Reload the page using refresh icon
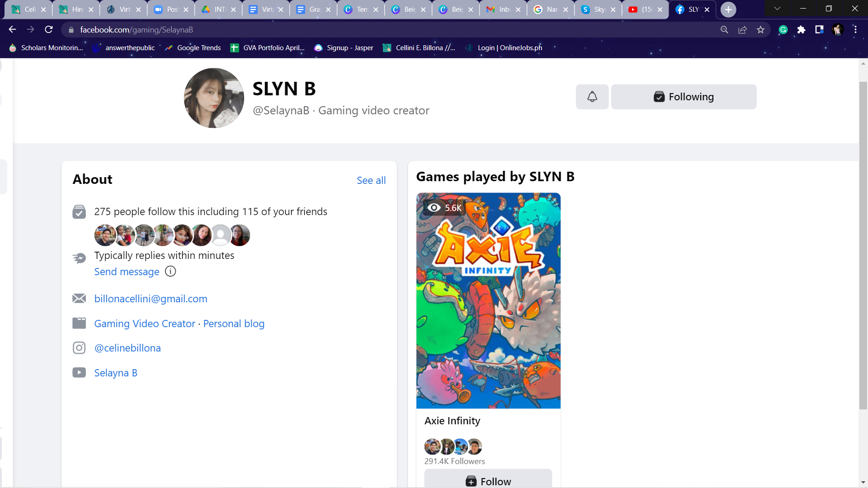Image resolution: width=868 pixels, height=488 pixels. click(49, 30)
